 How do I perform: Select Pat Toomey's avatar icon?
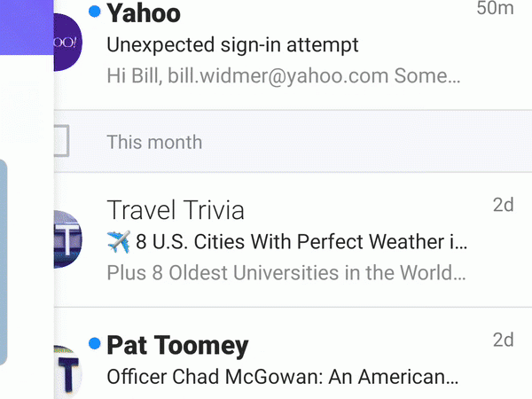67,372
